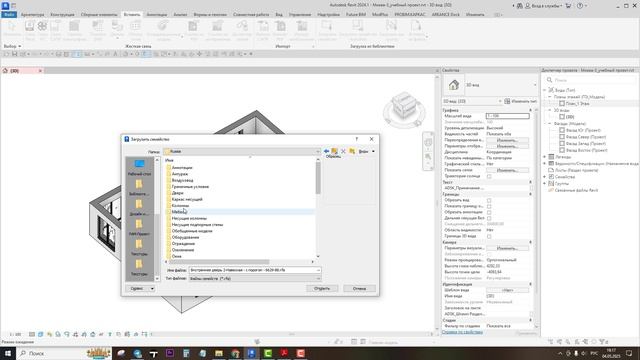Open the Windows Start menu
640x360 pixels.
(x=8, y=353)
